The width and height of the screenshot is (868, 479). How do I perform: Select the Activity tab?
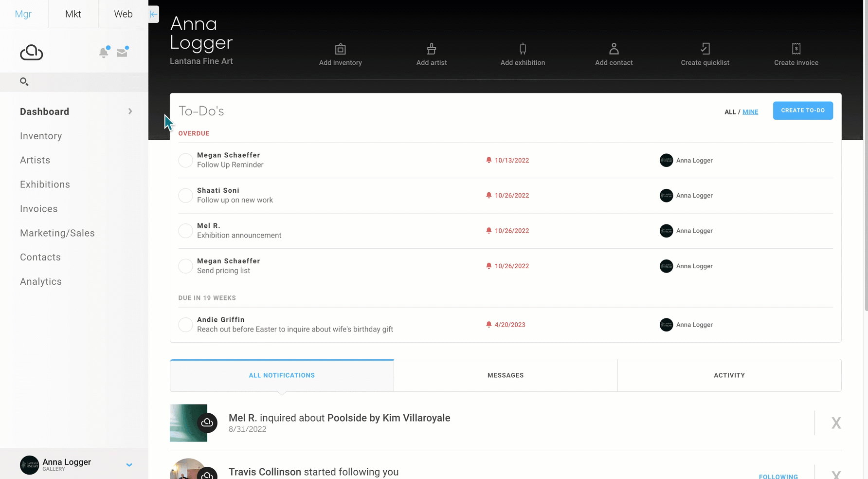tap(729, 375)
